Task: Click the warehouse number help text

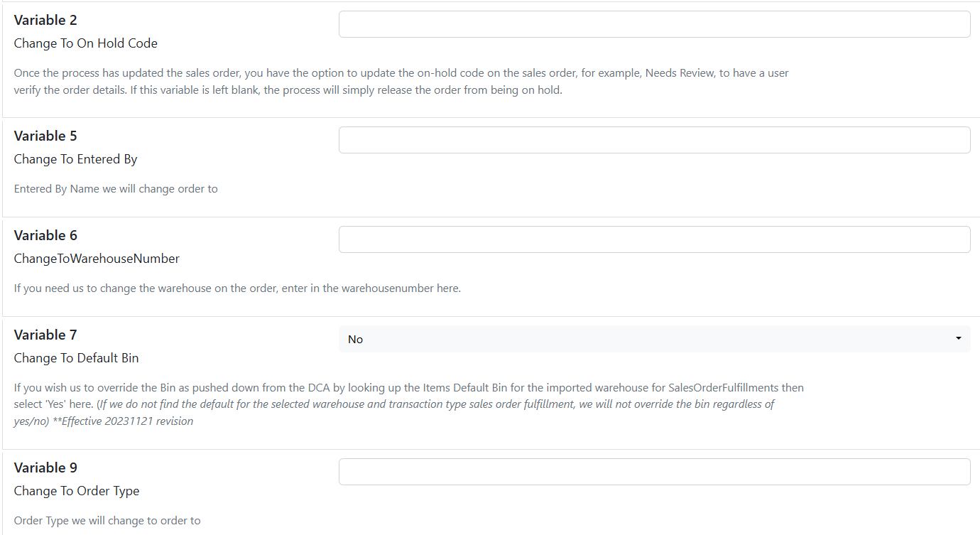Action: pos(237,288)
